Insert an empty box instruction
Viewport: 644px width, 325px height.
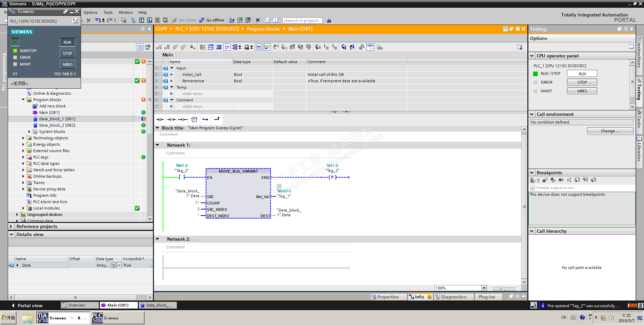pyautogui.click(x=194, y=120)
